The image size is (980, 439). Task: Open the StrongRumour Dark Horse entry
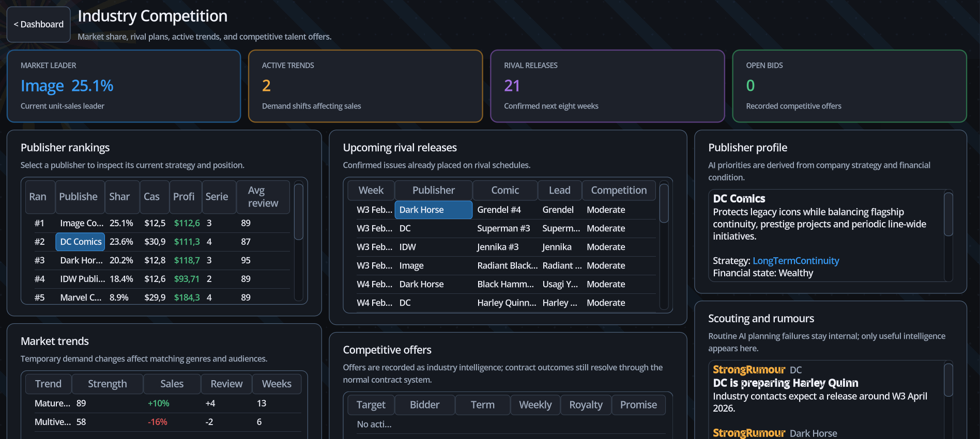(x=775, y=433)
